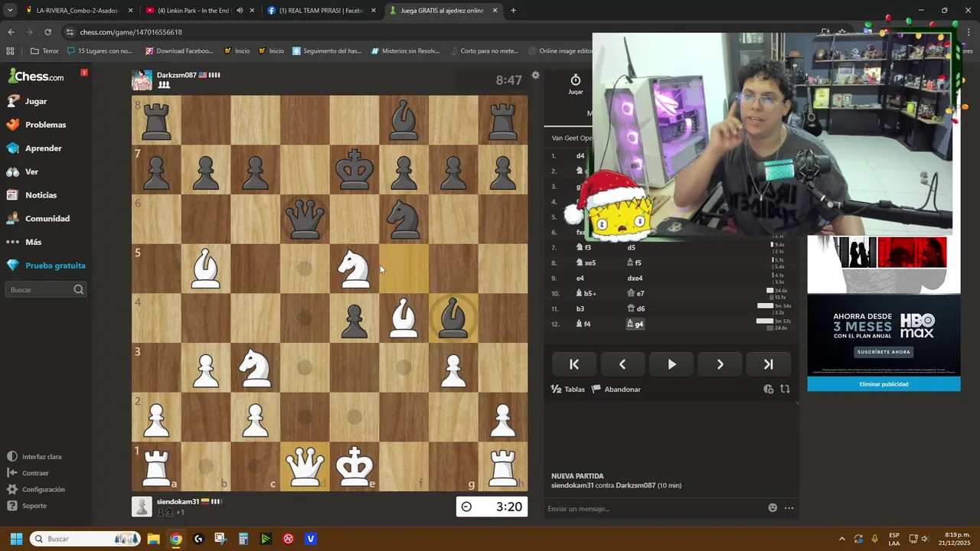Click move 12 g4 in the move list
The height and width of the screenshot is (551, 980).
(635, 324)
